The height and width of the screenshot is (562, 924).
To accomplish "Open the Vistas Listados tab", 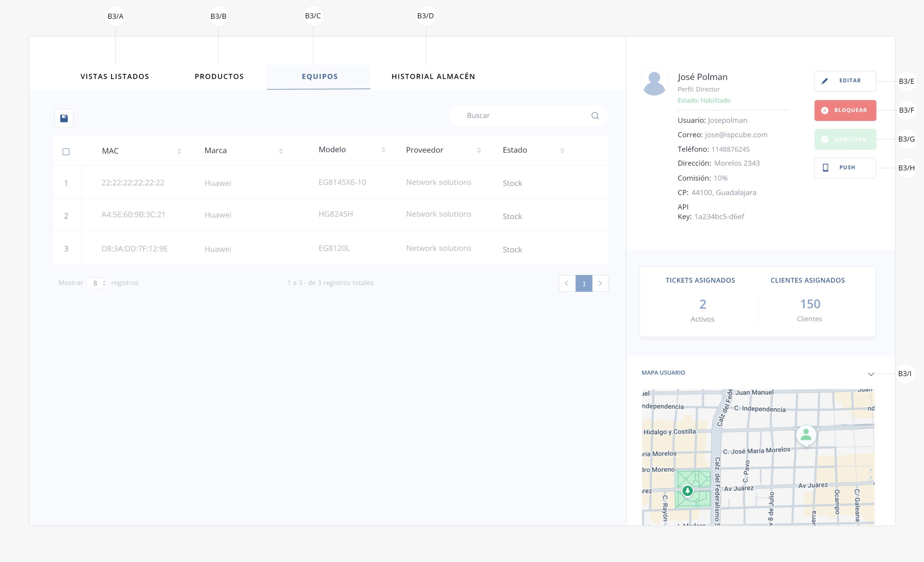I will [115, 77].
